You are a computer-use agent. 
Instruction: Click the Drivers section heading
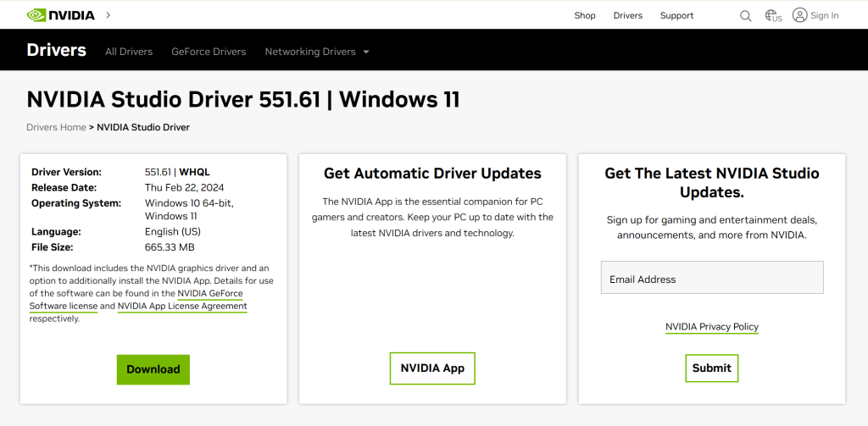point(56,50)
